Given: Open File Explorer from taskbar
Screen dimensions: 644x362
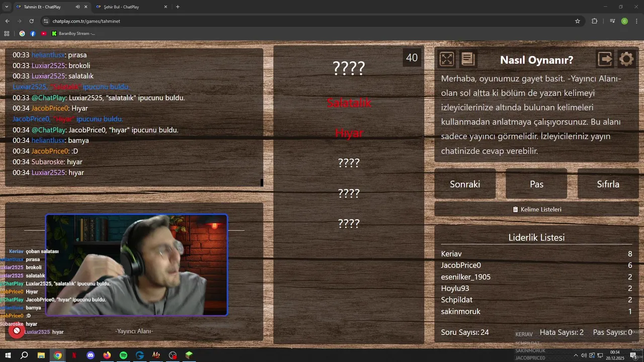Looking at the screenshot, I should (41, 355).
